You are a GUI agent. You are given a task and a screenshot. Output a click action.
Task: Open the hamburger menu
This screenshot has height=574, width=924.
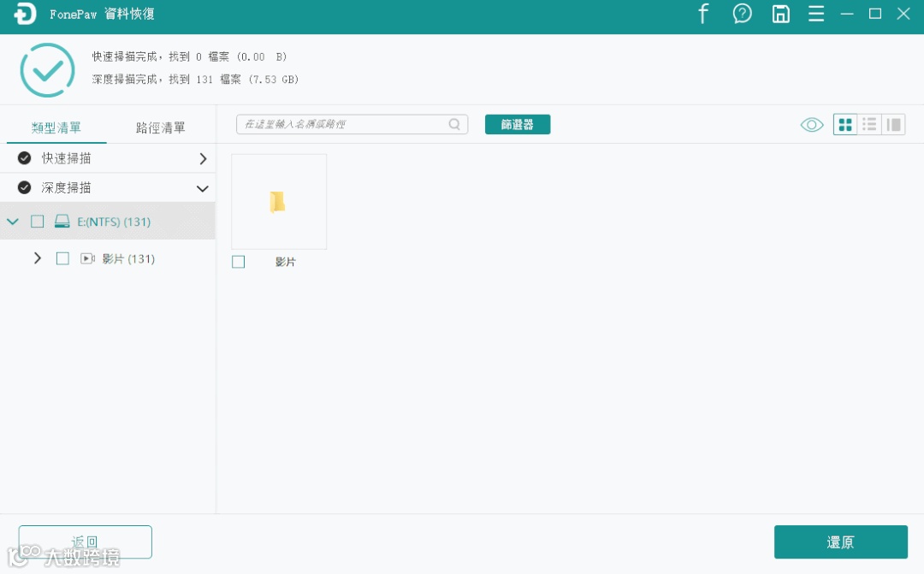click(x=816, y=14)
